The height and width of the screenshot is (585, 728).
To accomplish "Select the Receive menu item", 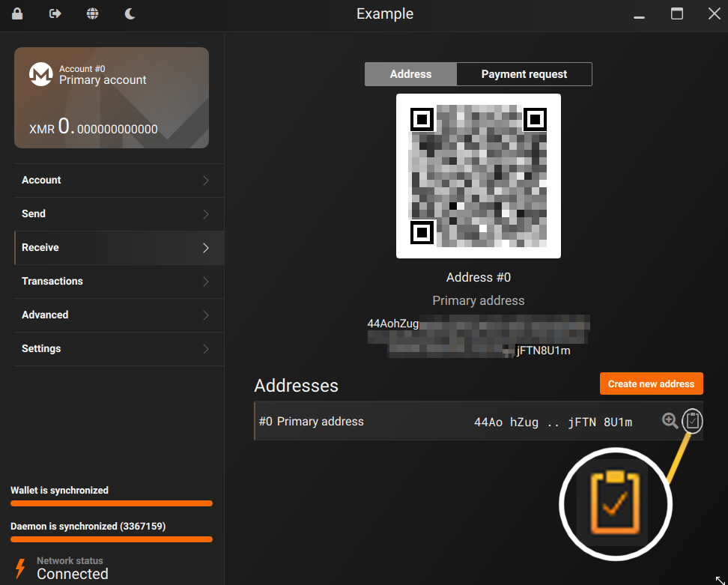I will point(119,247).
